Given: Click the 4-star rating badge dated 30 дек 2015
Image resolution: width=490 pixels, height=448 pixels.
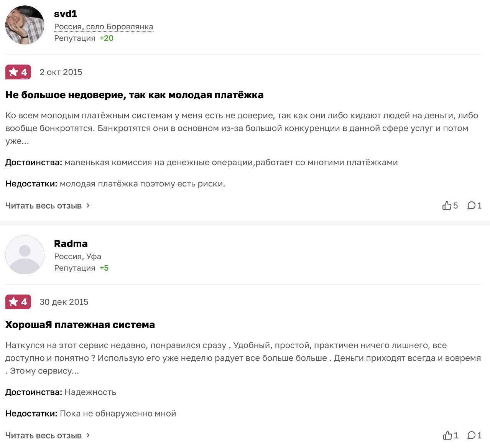Looking at the screenshot, I should (x=18, y=302).
